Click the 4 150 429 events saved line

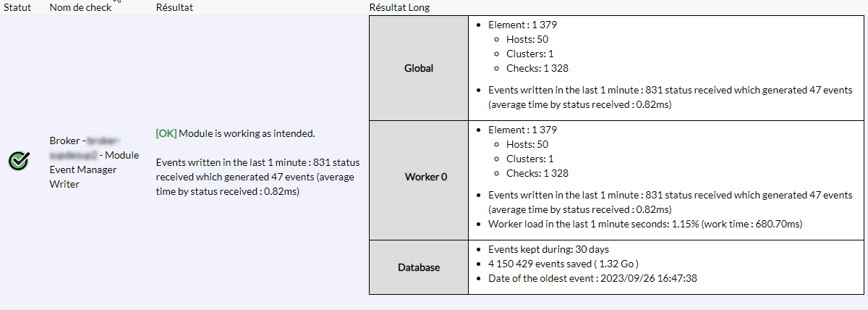[563, 264]
